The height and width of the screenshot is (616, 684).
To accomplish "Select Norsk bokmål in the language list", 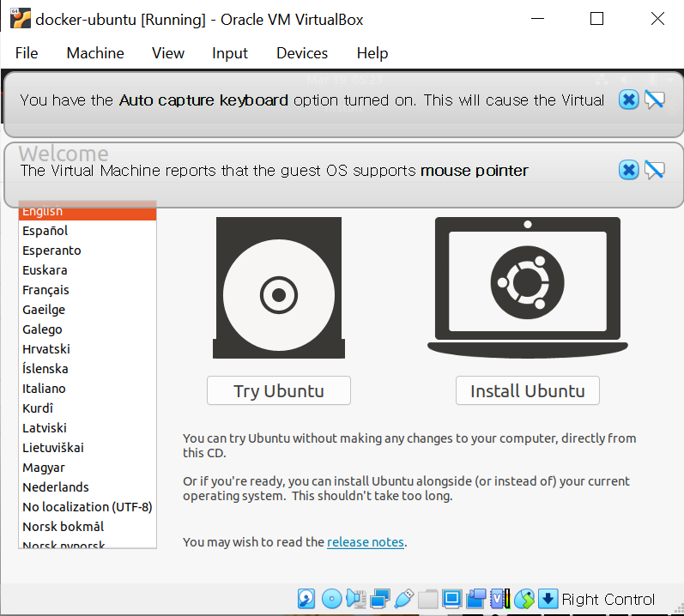I will point(88,527).
